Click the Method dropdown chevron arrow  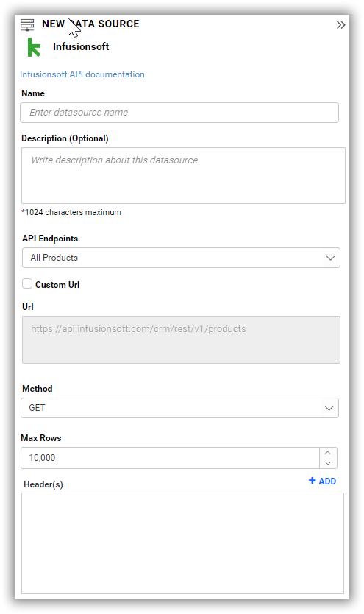click(x=329, y=409)
